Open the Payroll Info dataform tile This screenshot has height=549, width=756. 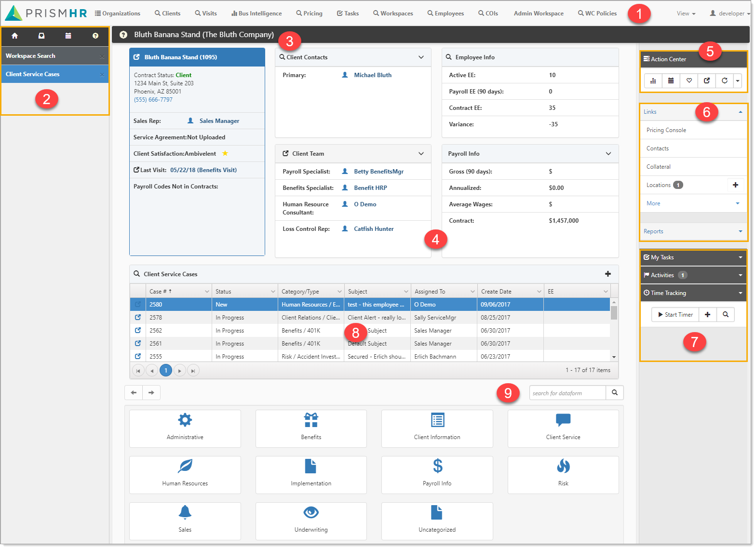437,475
